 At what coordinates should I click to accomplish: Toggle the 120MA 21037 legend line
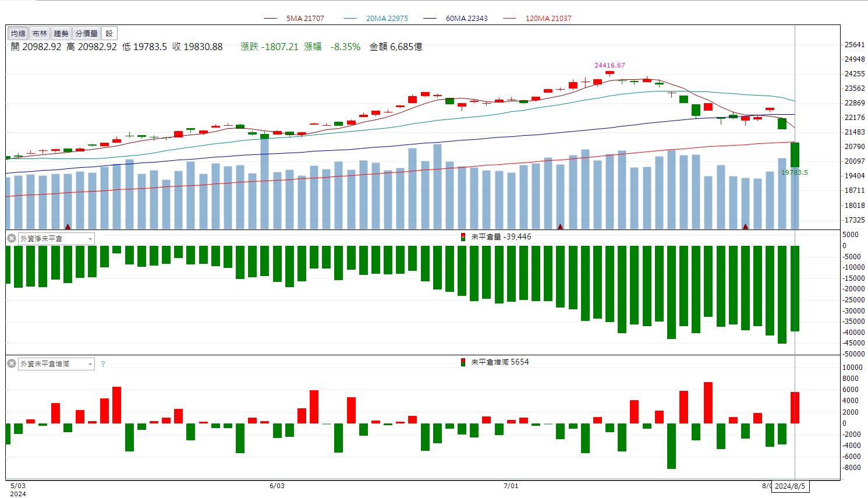click(x=537, y=18)
